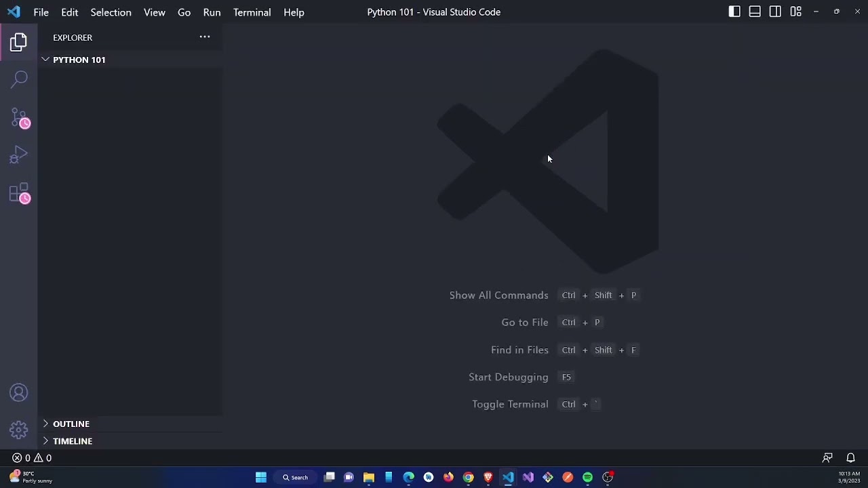Open the Go menu
The image size is (868, 488).
(x=184, y=12)
